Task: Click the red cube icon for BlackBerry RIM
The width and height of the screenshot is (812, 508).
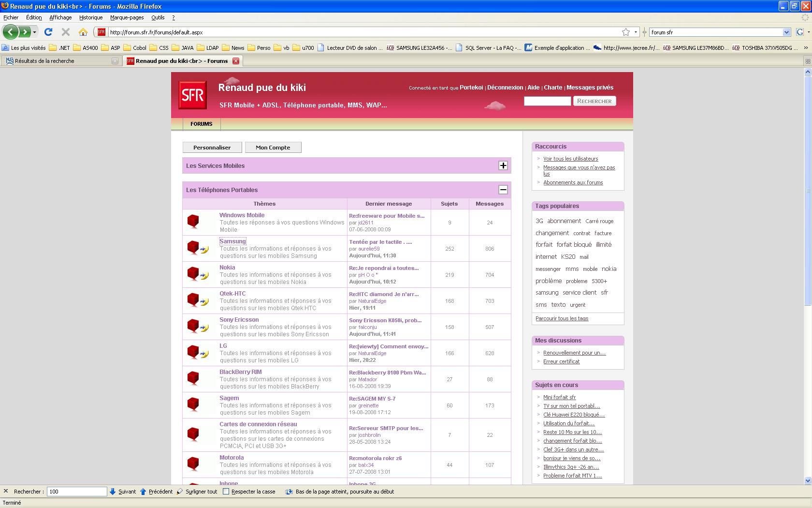Action: pyautogui.click(x=193, y=378)
